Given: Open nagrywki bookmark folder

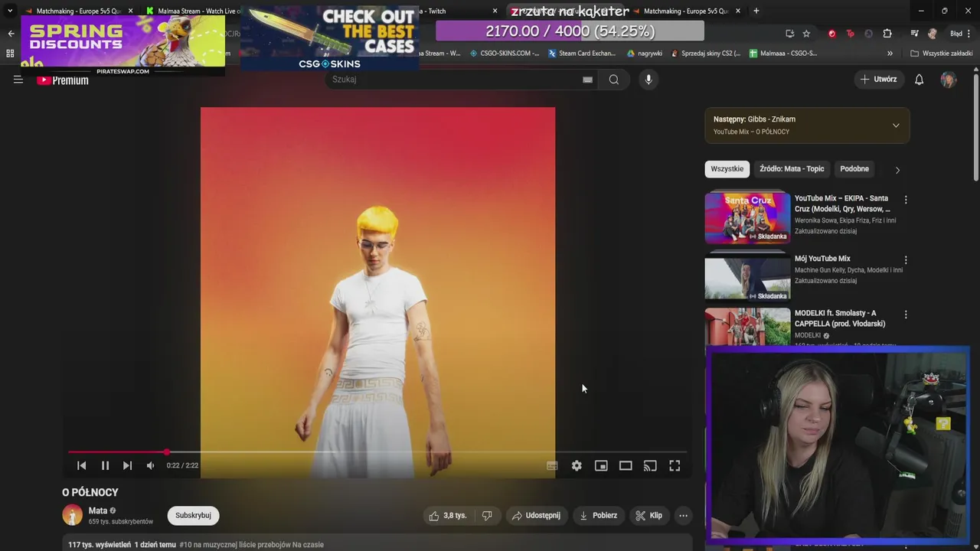Looking at the screenshot, I should point(644,54).
